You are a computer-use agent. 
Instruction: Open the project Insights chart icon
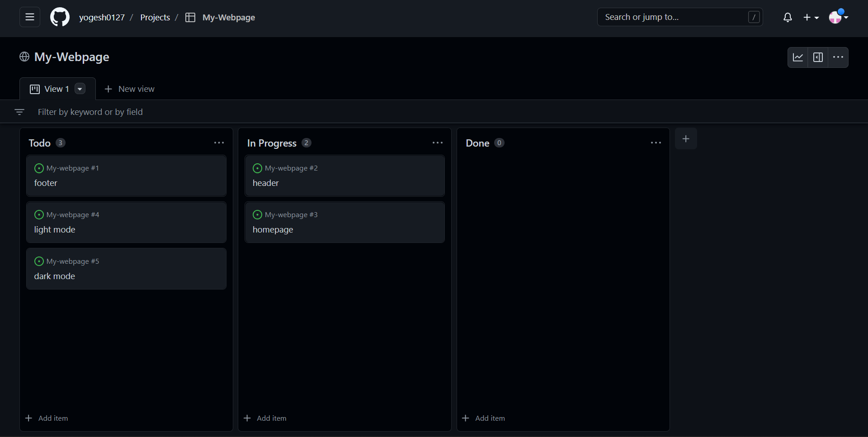(798, 57)
